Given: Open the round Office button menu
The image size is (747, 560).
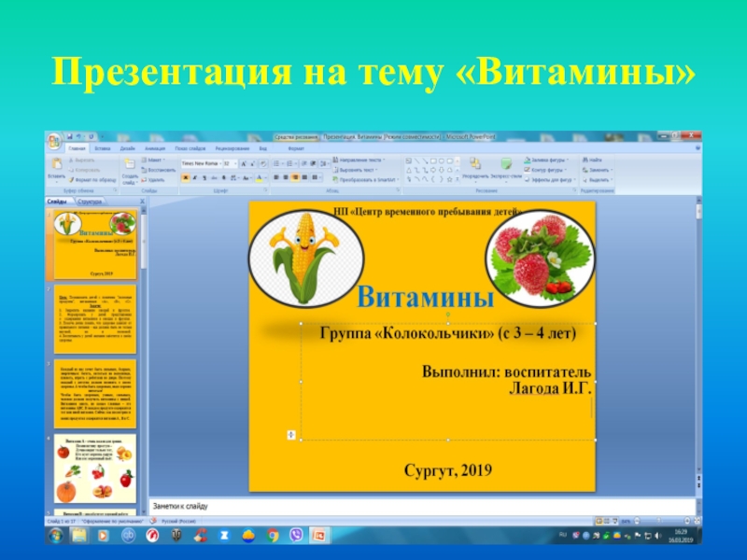Looking at the screenshot, I should point(54,141).
